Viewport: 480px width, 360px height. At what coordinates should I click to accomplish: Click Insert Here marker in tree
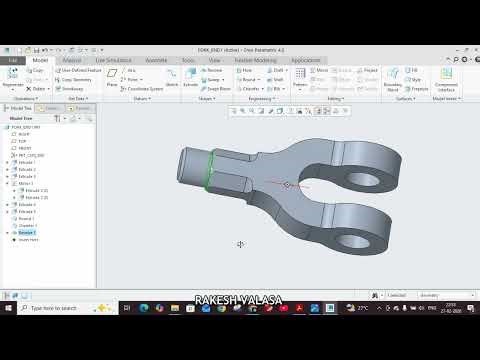click(x=25, y=240)
